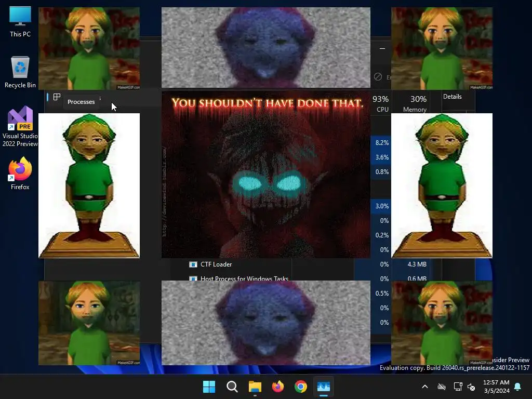Viewport: 532px width, 399px height.
Task: Click the 3.6% CPU value
Action: pos(382,157)
